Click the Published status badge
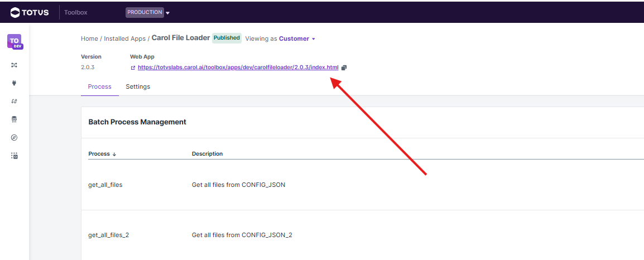The image size is (644, 260). tap(227, 38)
